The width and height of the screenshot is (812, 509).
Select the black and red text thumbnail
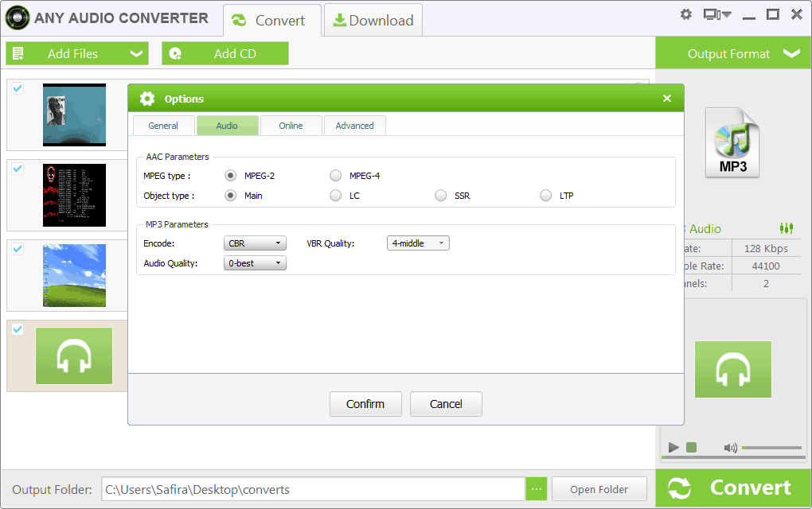(74, 195)
